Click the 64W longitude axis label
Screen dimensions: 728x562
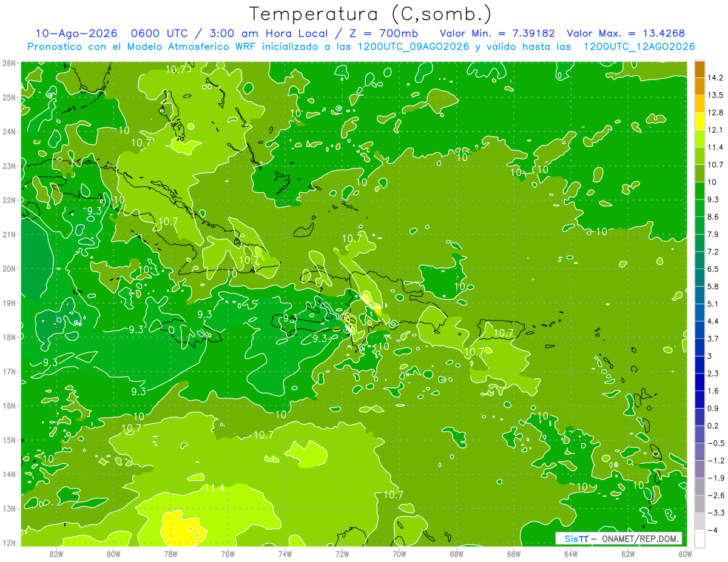pyautogui.click(x=571, y=554)
